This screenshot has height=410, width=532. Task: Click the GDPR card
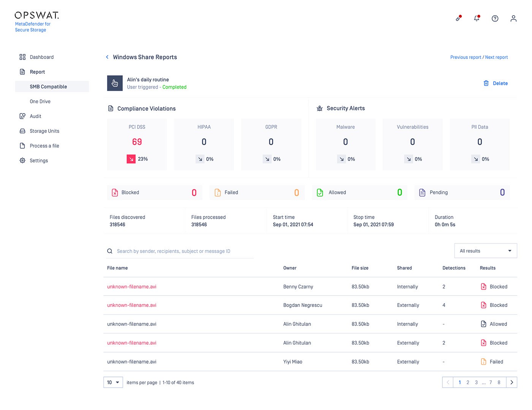pyautogui.click(x=271, y=144)
